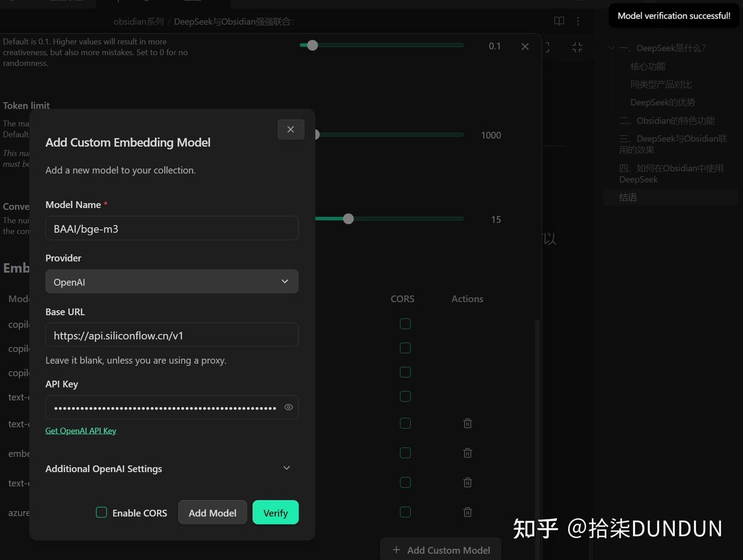743x560 pixels.
Task: Follow the Get OpenAI API Key link
Action: [80, 430]
